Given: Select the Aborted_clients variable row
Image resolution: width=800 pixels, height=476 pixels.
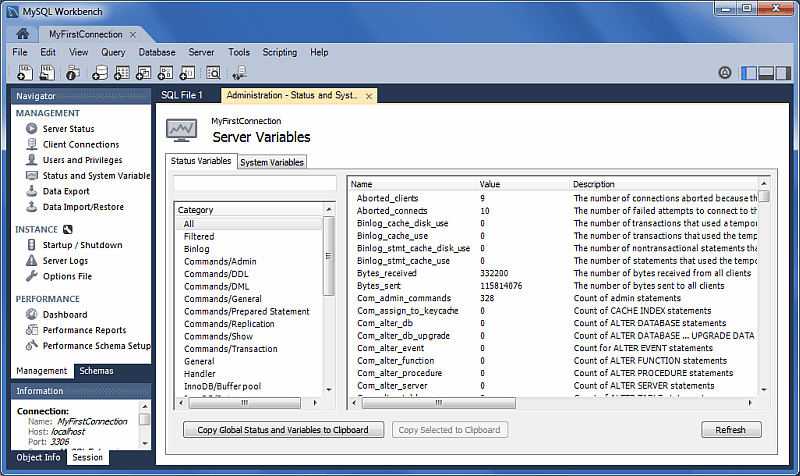Looking at the screenshot, I should coord(553,198).
